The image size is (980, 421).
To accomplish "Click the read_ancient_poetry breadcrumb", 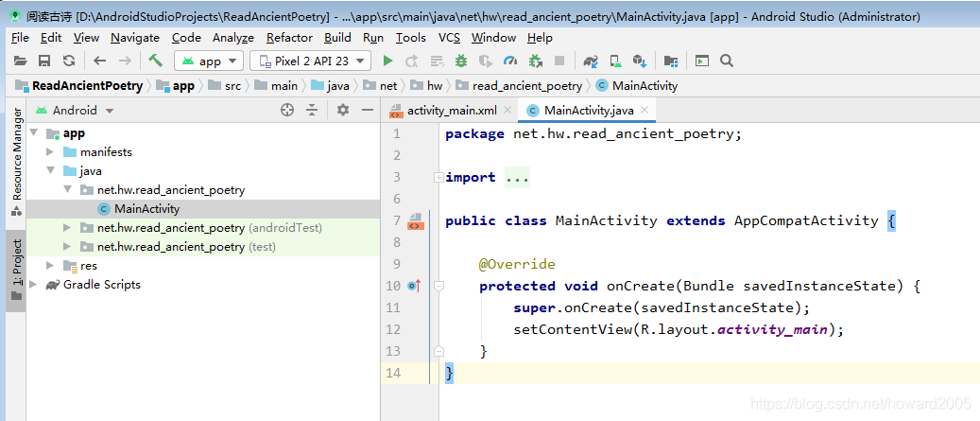I will [x=519, y=86].
